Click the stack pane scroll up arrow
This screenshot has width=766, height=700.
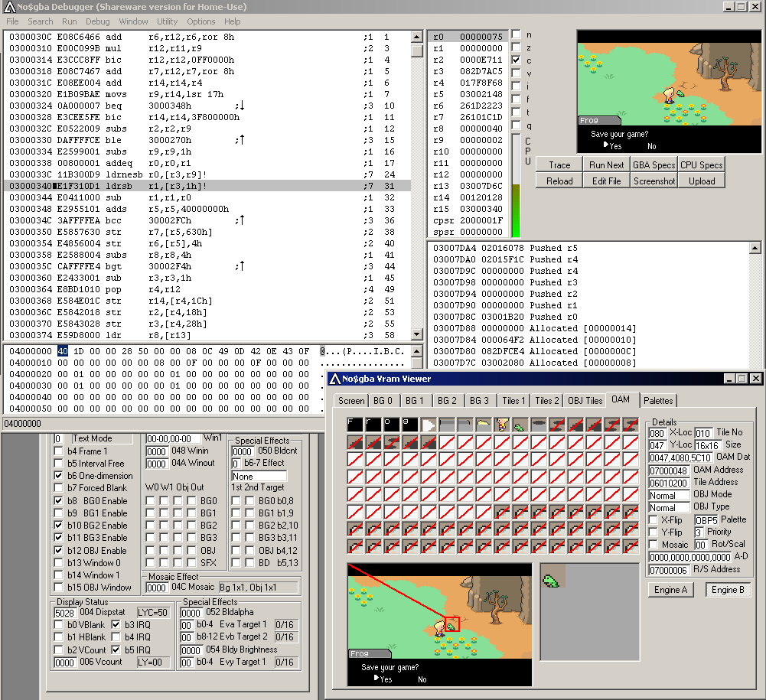755,248
